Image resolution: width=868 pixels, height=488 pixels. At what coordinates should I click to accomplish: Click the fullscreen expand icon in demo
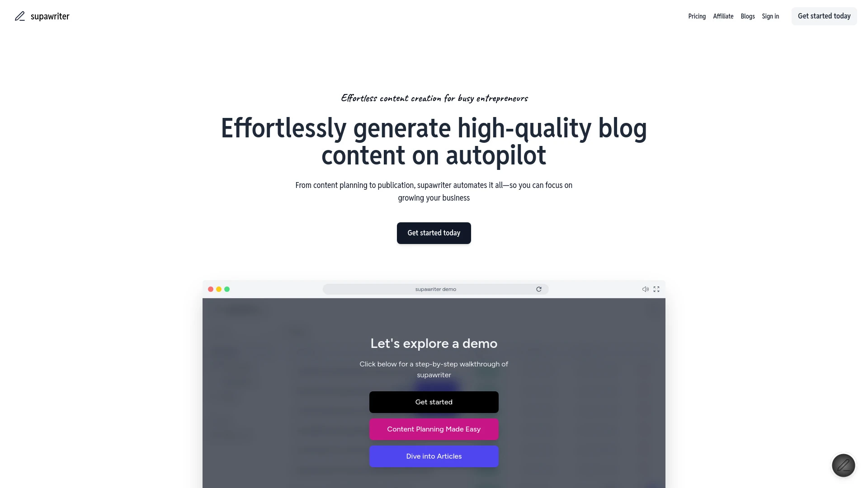click(x=656, y=288)
